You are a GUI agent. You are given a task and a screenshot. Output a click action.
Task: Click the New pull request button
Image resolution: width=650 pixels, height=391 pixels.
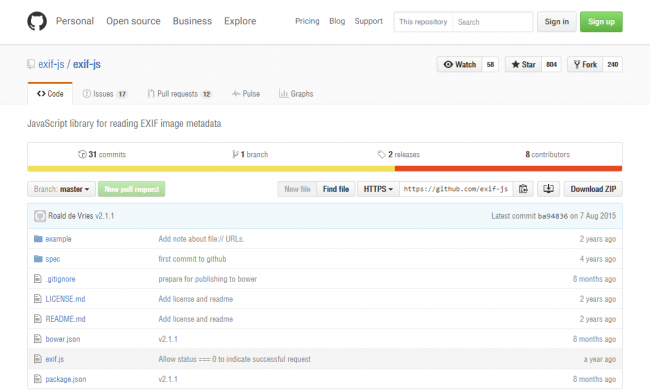[131, 189]
